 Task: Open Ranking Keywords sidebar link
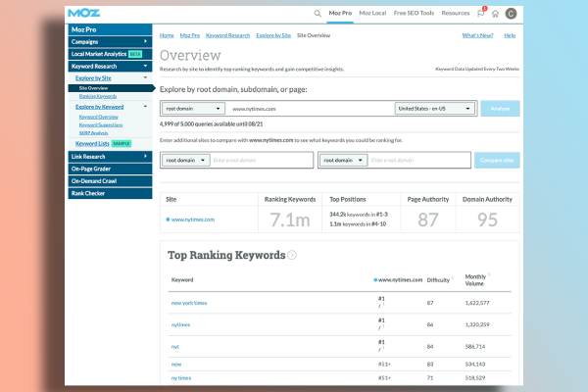click(97, 96)
